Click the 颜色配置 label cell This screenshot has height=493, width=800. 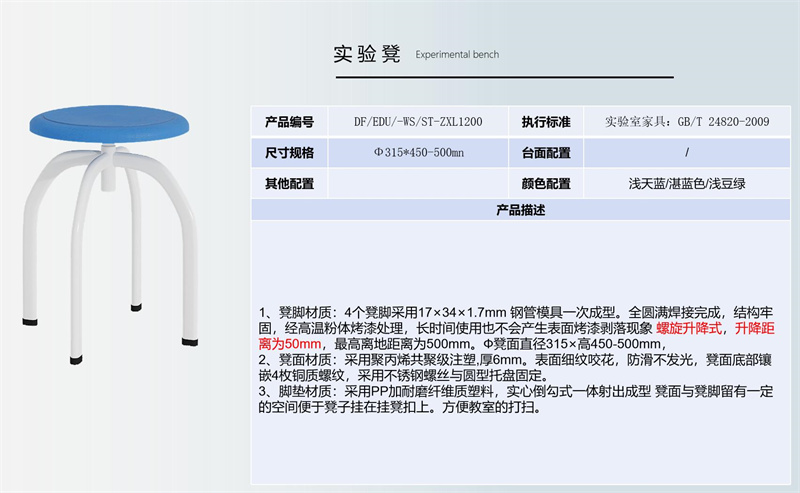545,183
